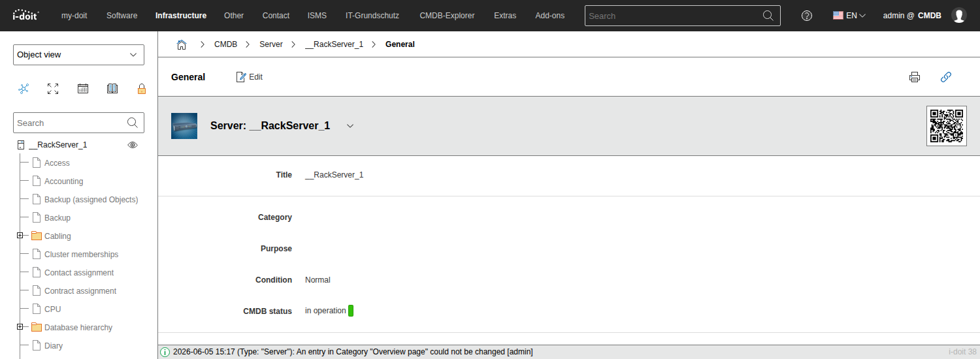Click the Edit button

[250, 77]
